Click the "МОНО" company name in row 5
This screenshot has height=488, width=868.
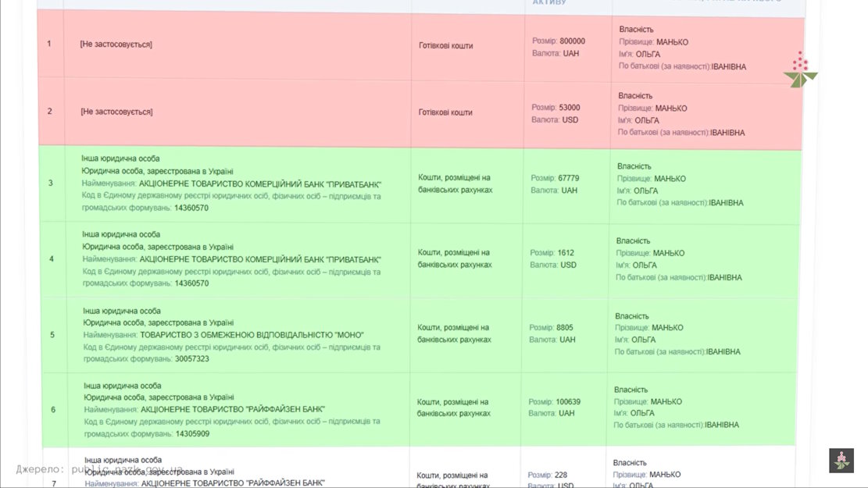252,335
